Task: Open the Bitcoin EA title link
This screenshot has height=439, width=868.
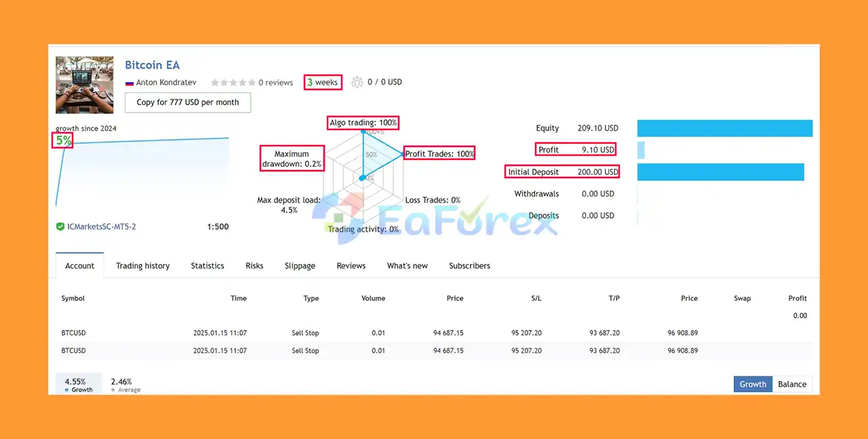Action: click(x=153, y=65)
